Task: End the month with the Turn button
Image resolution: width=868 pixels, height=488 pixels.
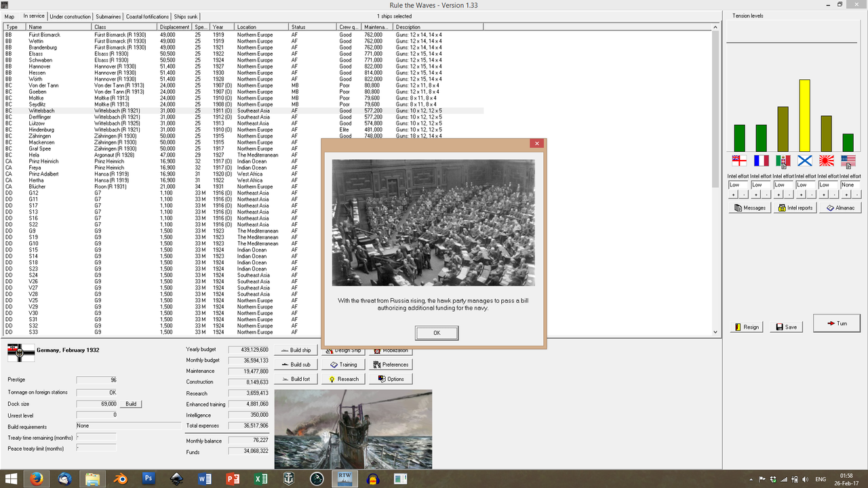Action: pyautogui.click(x=836, y=323)
